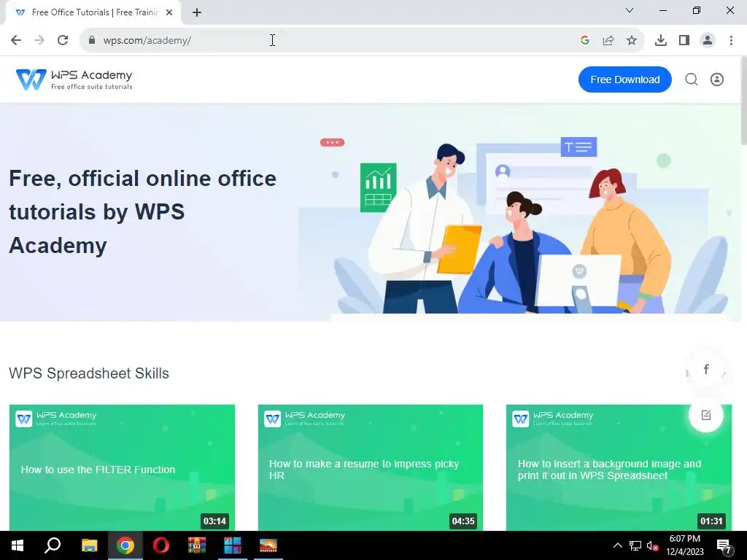This screenshot has width=747, height=560.
Task: Show hidden system tray icons
Action: pyautogui.click(x=617, y=545)
